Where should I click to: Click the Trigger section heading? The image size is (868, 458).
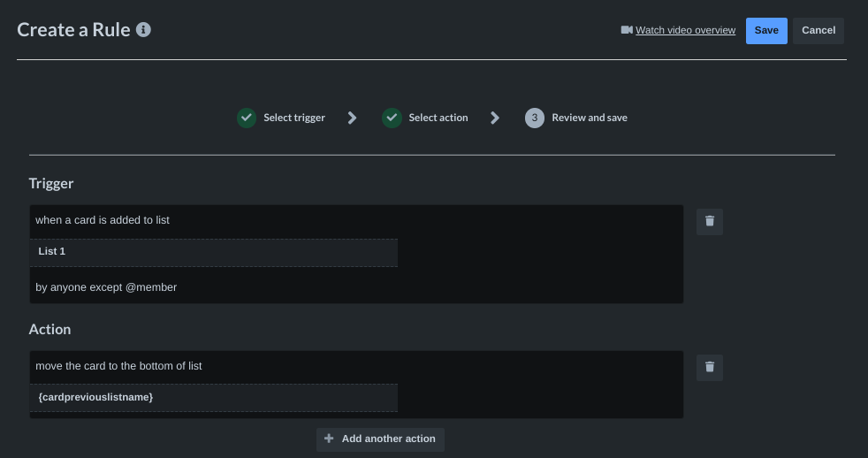pyautogui.click(x=51, y=183)
